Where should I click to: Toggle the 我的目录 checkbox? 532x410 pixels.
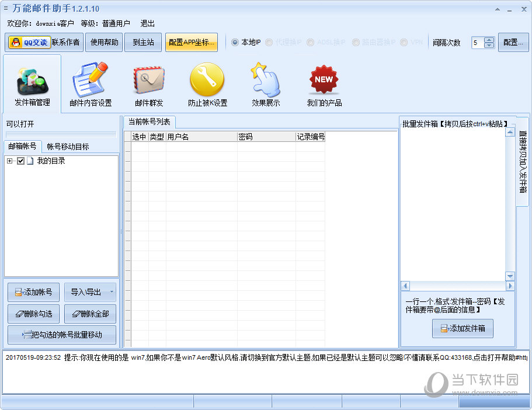20,161
